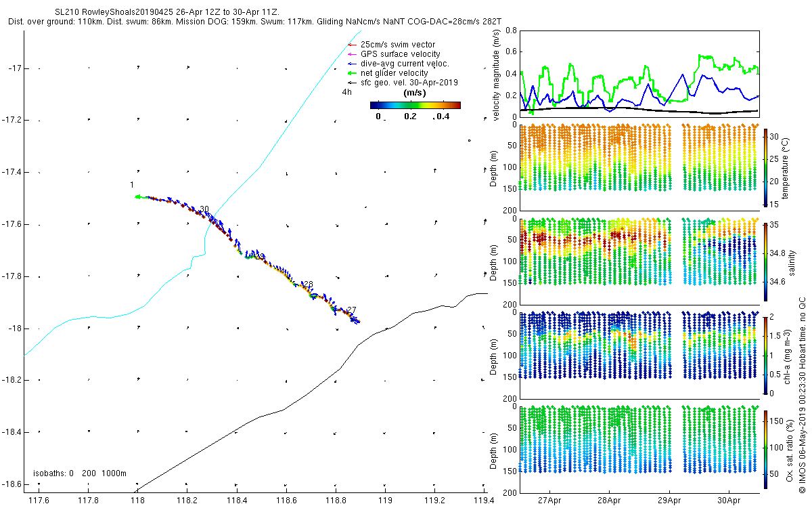The height and width of the screenshot is (508, 812).
Task: Click the 'Dist. over ground: 110km' subtitle line
Action: click(256, 22)
